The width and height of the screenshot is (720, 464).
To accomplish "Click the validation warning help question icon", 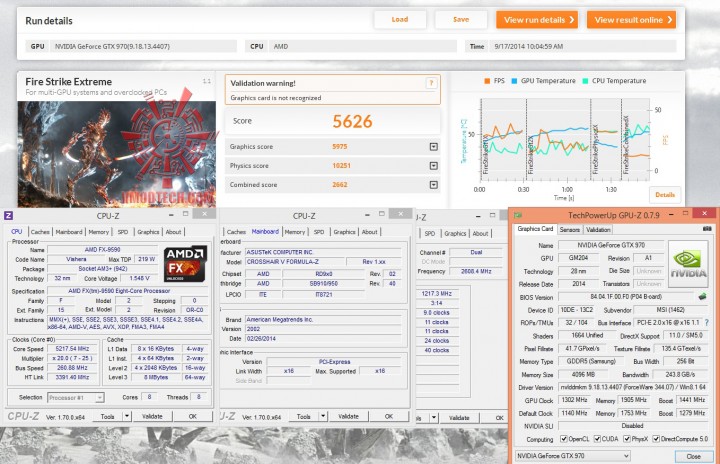I will coord(431,83).
